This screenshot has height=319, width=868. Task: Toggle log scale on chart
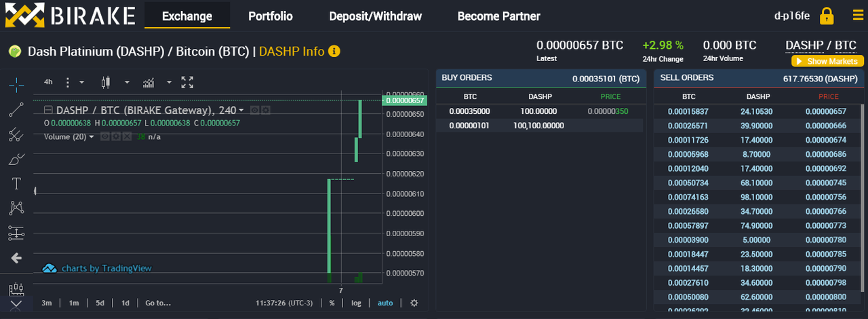[356, 303]
